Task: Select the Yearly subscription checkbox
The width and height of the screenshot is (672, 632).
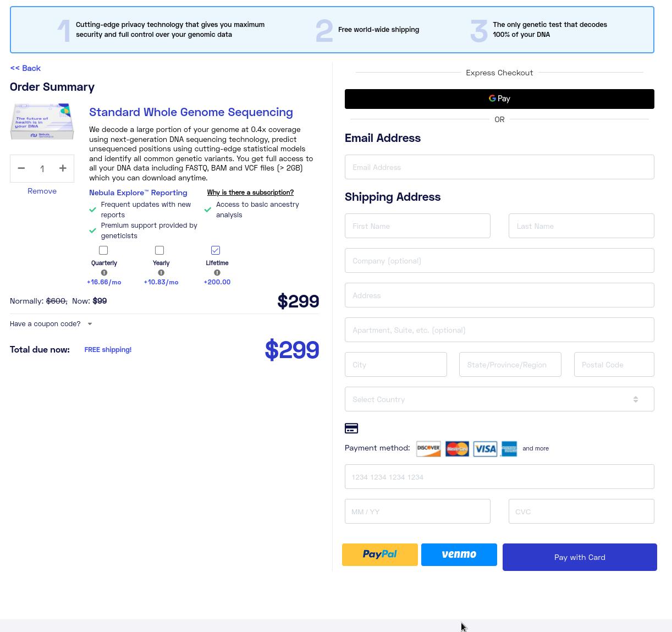Action: click(159, 250)
